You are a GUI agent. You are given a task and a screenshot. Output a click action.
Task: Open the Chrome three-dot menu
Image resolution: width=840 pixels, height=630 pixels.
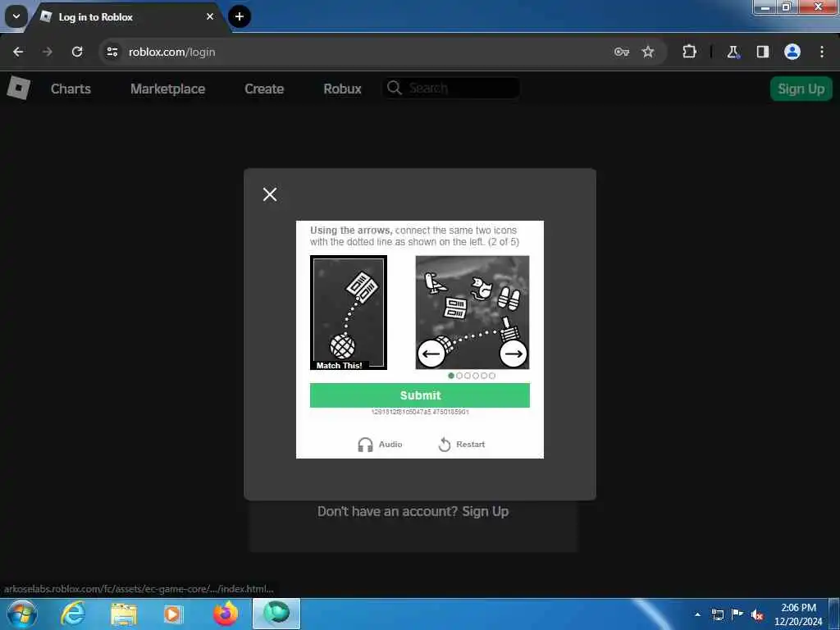[x=822, y=52]
